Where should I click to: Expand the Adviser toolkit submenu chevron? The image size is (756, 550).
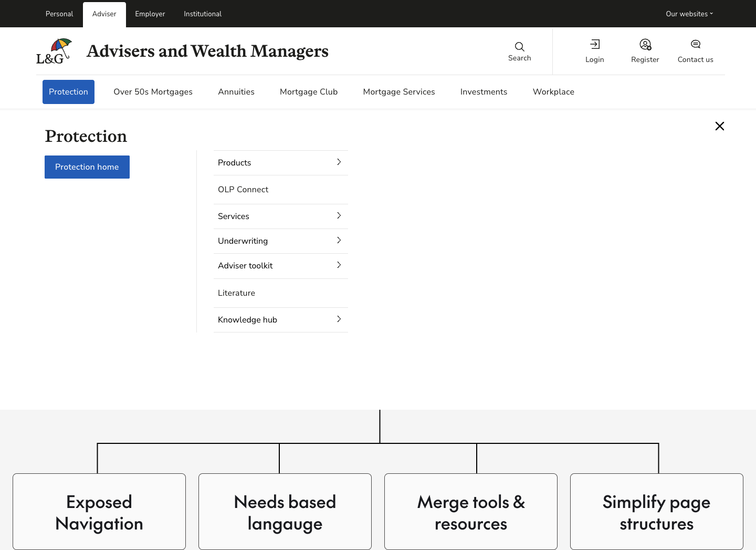coord(339,265)
